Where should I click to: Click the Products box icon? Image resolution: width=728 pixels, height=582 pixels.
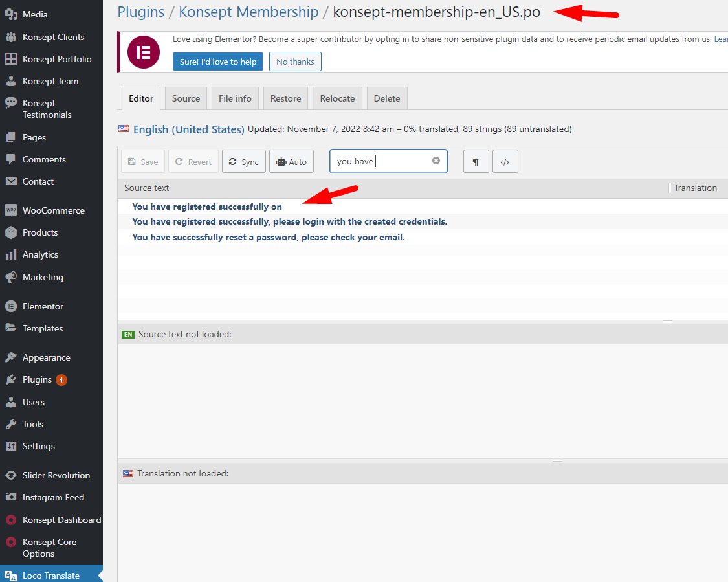click(x=11, y=232)
